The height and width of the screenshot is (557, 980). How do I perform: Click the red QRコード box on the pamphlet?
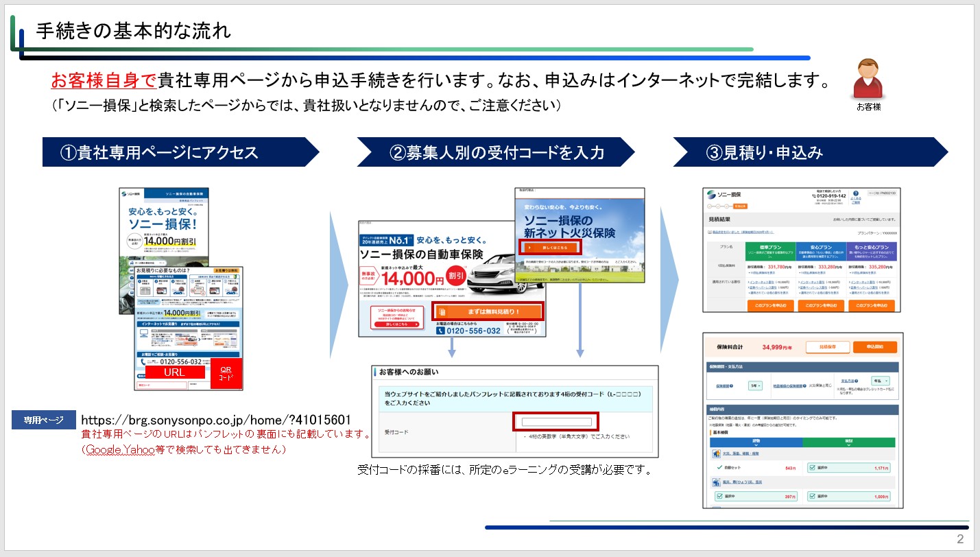coord(226,374)
